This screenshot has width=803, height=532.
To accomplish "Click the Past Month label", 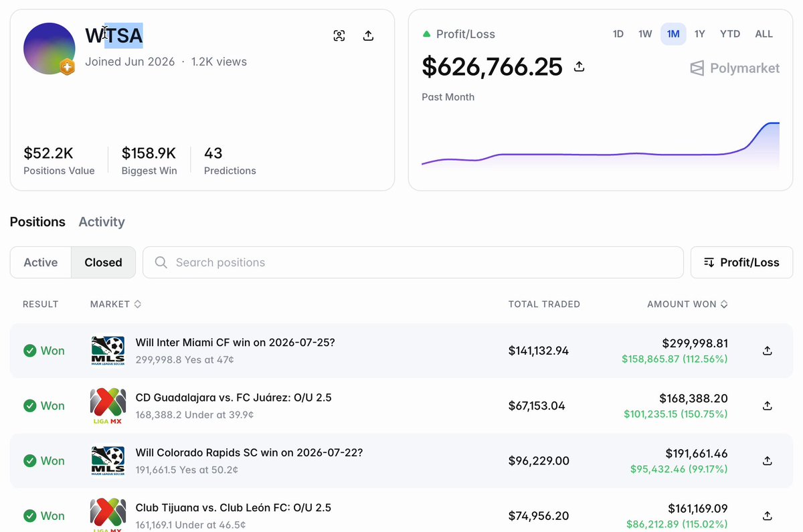I will click(448, 97).
